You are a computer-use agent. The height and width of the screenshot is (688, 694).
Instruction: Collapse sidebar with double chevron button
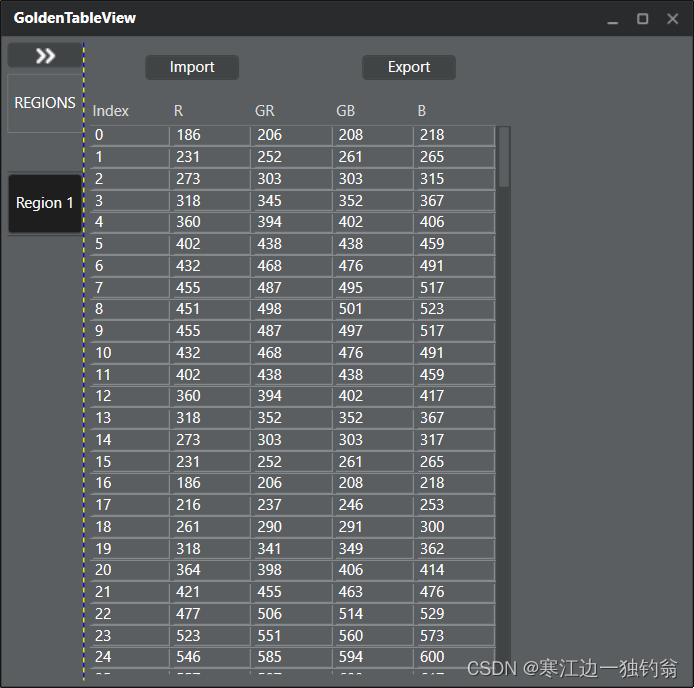coord(45,56)
